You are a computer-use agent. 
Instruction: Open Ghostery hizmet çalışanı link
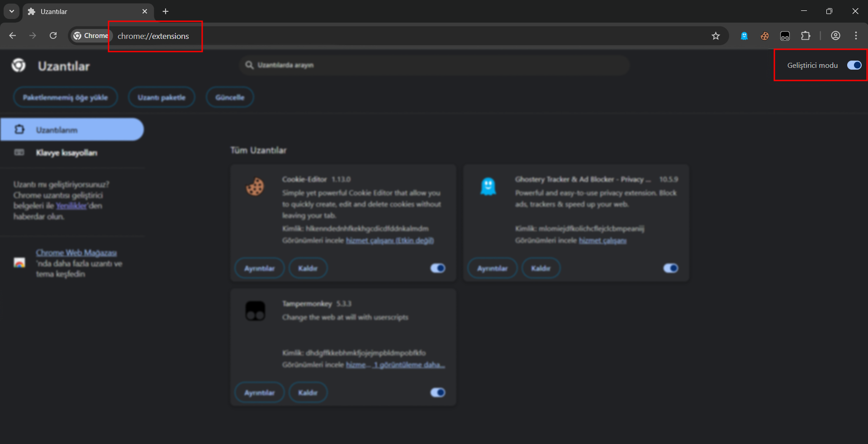pos(603,241)
